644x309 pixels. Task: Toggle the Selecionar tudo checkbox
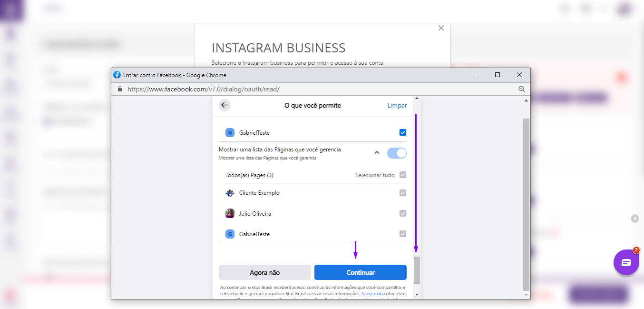(403, 175)
